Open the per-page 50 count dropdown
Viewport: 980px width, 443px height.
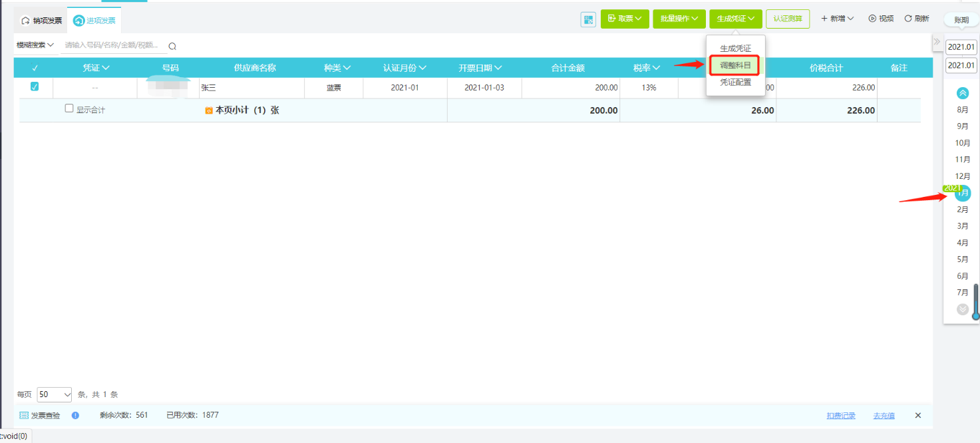point(55,394)
